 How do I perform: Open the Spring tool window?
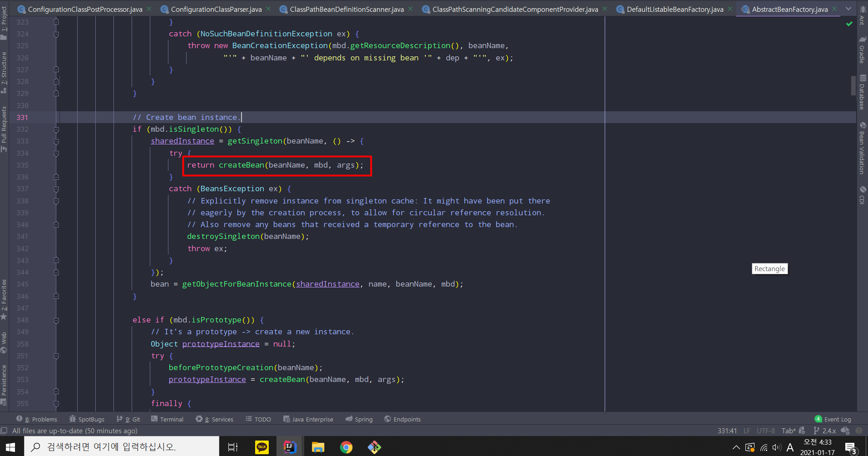pyautogui.click(x=359, y=419)
